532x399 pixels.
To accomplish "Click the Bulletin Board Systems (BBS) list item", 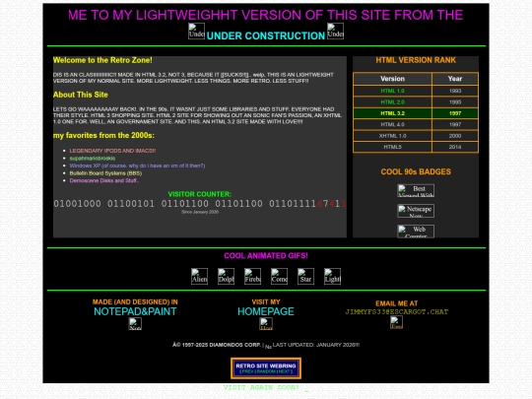I will (x=105, y=173).
